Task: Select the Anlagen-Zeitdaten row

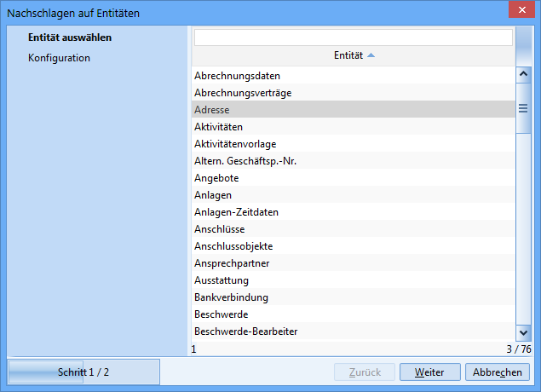Action: tap(236, 212)
